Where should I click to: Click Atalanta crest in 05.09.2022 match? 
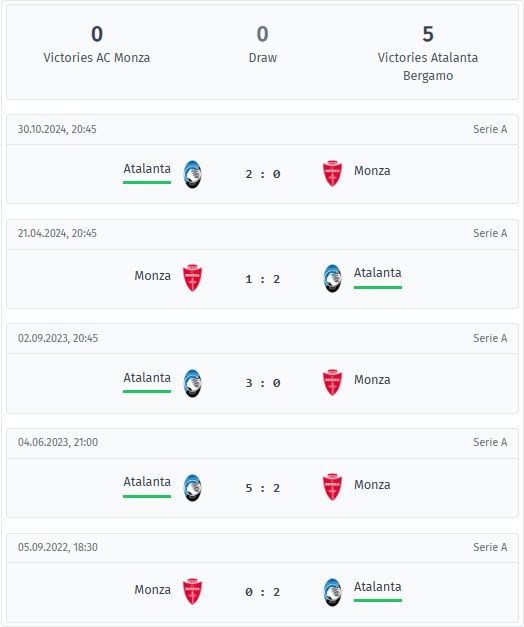[x=332, y=592]
